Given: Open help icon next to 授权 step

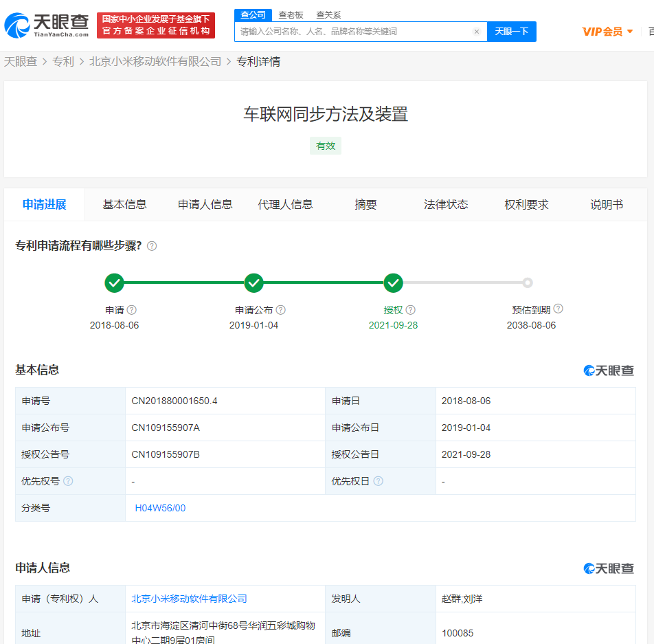Looking at the screenshot, I should (x=410, y=310).
